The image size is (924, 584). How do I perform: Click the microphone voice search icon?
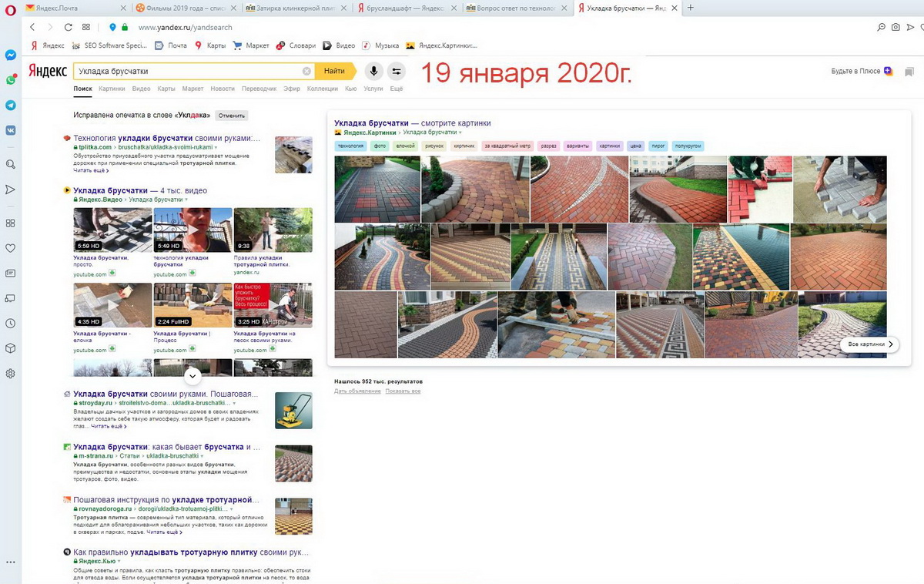click(x=373, y=71)
